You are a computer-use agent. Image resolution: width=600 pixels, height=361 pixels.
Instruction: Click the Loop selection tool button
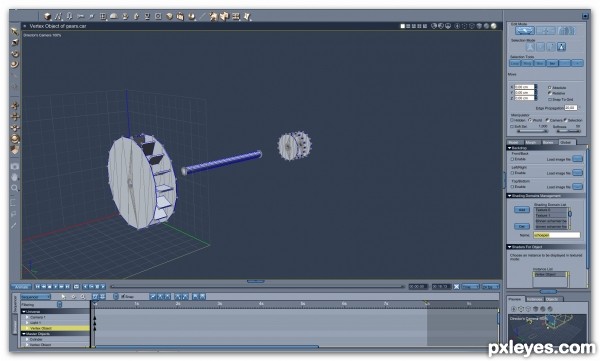click(x=515, y=63)
